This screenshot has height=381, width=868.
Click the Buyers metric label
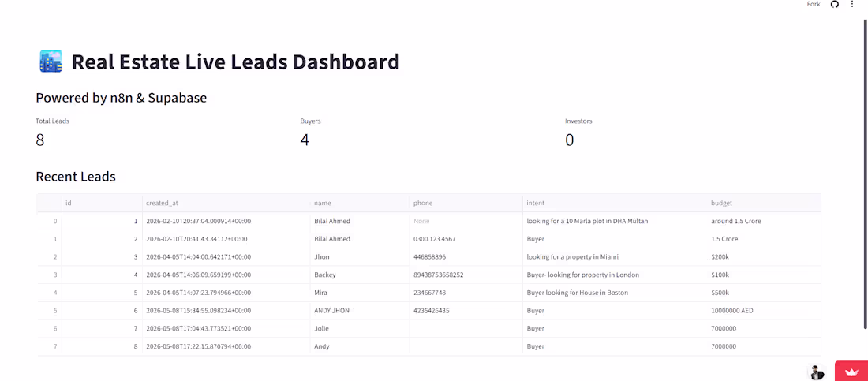tap(311, 121)
